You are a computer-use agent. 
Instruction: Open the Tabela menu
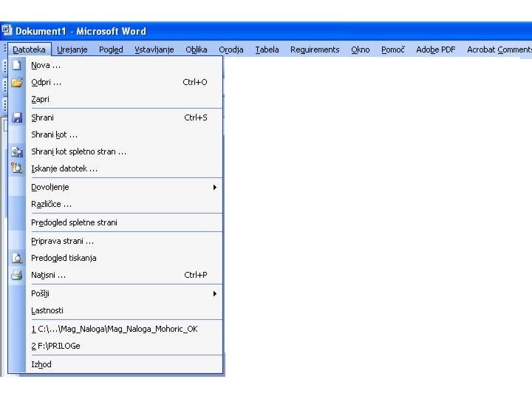(x=267, y=50)
